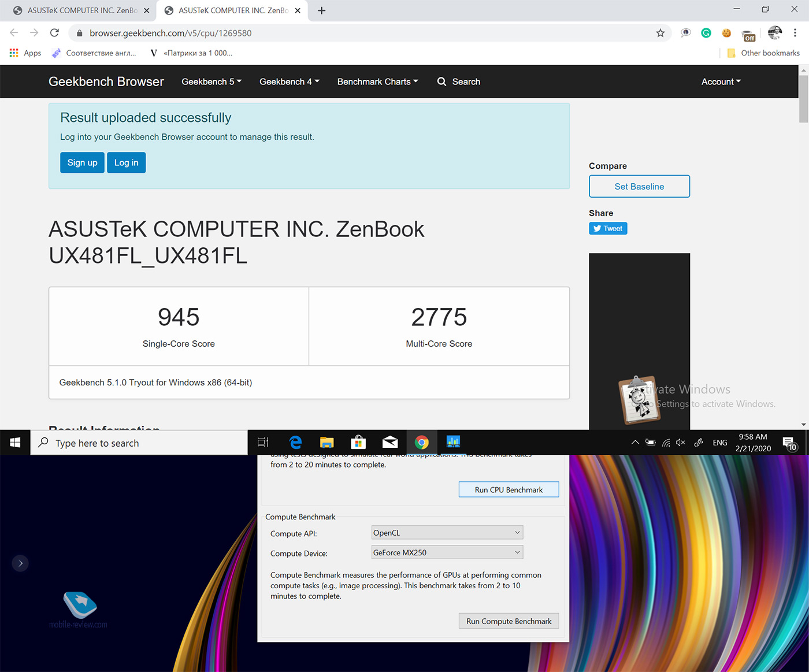Switch to the first ASUSTeK browser tab
The height and width of the screenshot is (672, 809).
point(77,10)
